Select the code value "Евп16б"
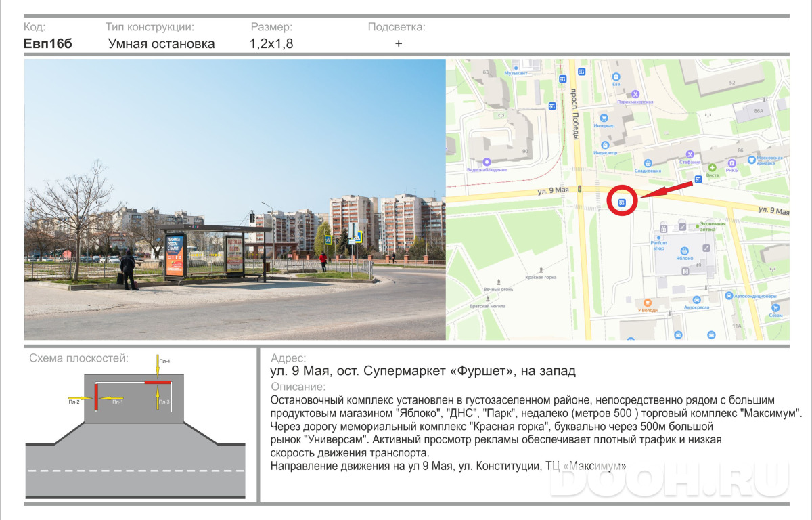 coord(47,44)
